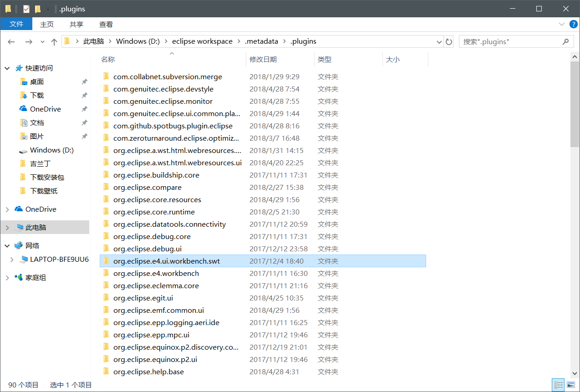Click eclipse workspace breadcrumb
580x392 pixels.
tap(202, 41)
